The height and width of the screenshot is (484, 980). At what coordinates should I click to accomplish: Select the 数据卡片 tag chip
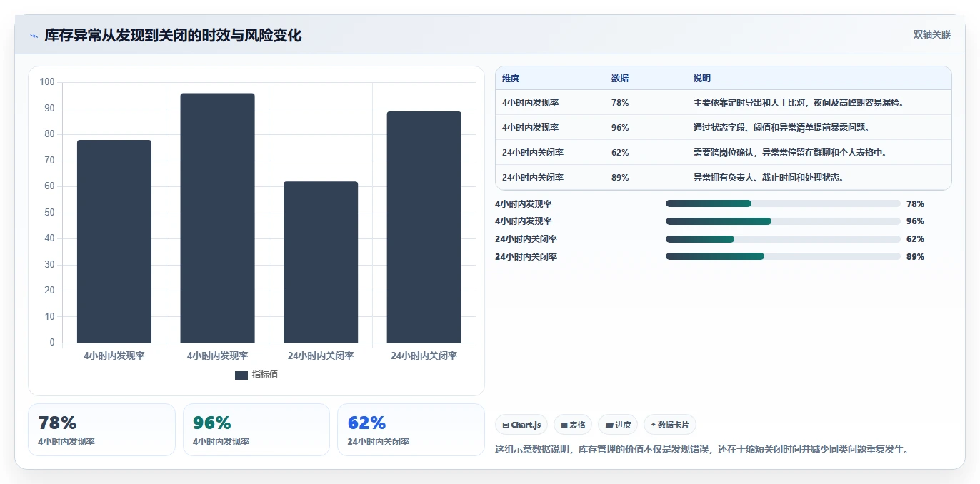pyautogui.click(x=670, y=425)
